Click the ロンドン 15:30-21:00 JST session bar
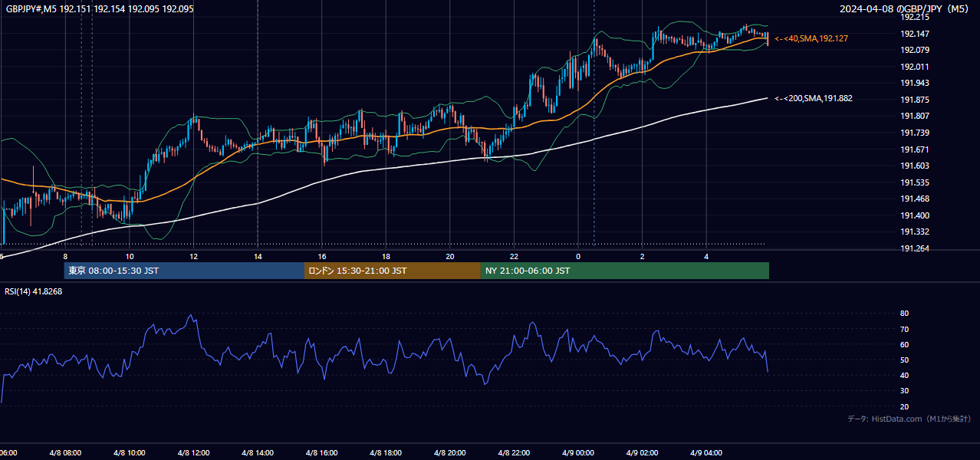 (x=393, y=271)
